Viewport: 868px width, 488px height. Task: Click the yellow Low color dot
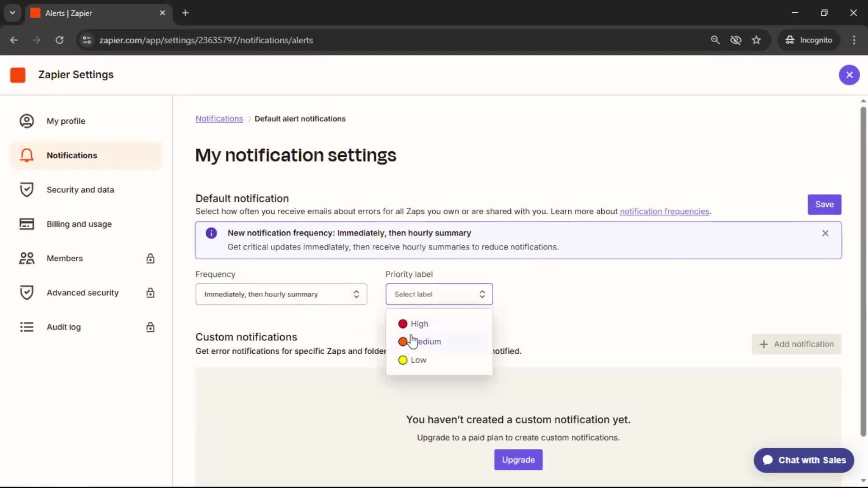pos(403,360)
